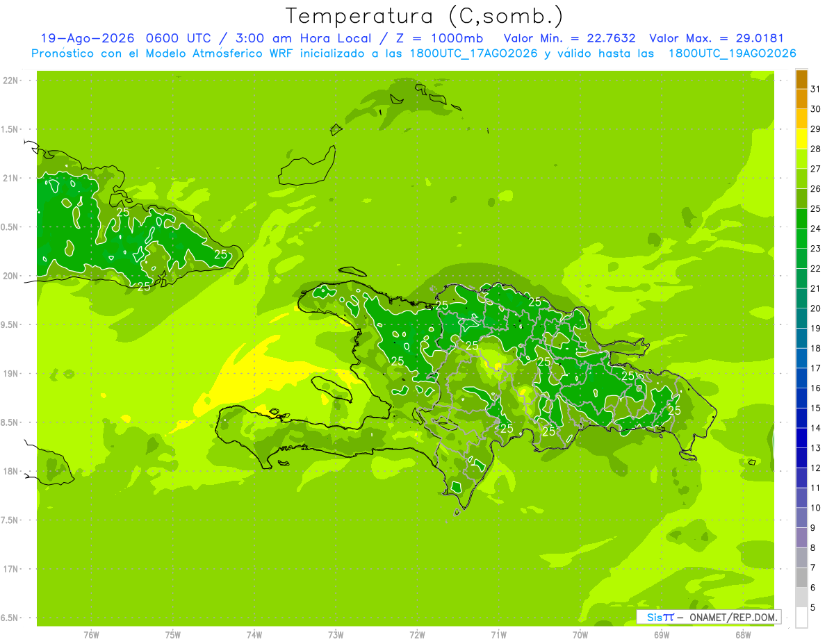Click the '1800UTC_19AGO2026' valid-until time
Viewport: 834px width, 644px height.
pos(732,53)
